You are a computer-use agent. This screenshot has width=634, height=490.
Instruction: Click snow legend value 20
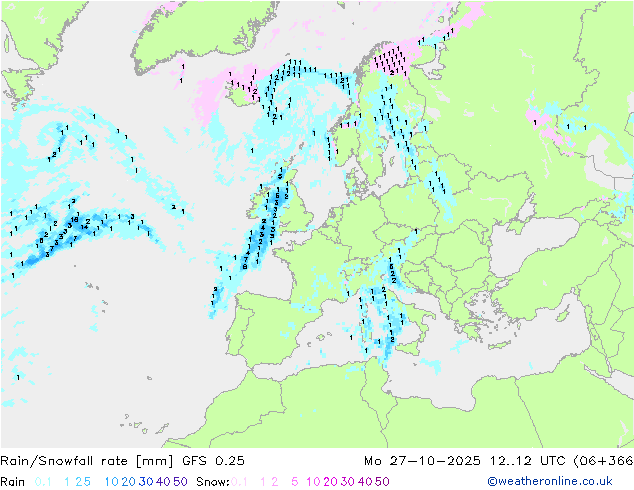pyautogui.click(x=330, y=482)
